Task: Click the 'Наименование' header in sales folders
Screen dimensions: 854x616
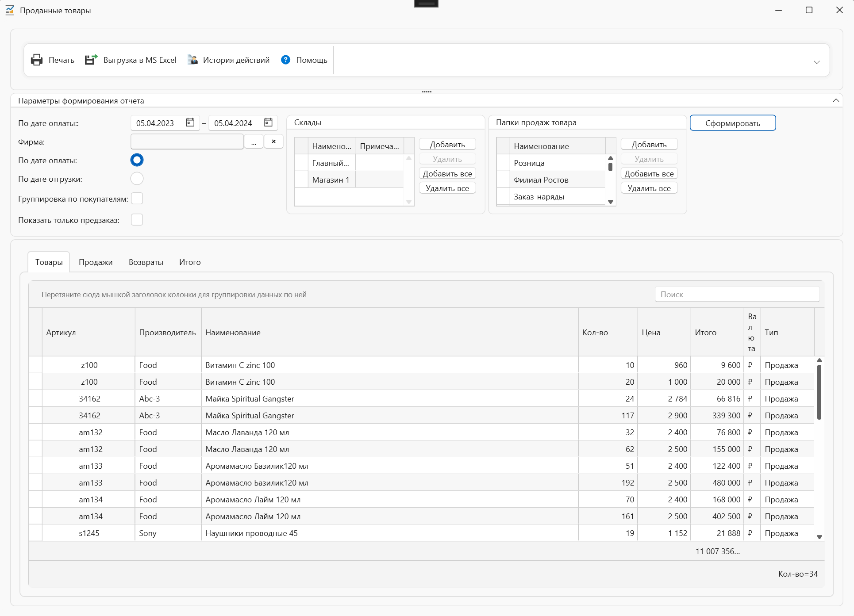Action: [x=558, y=146]
